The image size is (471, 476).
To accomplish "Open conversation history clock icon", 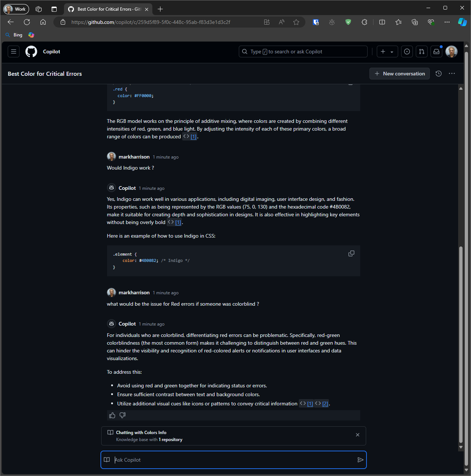I will point(438,74).
